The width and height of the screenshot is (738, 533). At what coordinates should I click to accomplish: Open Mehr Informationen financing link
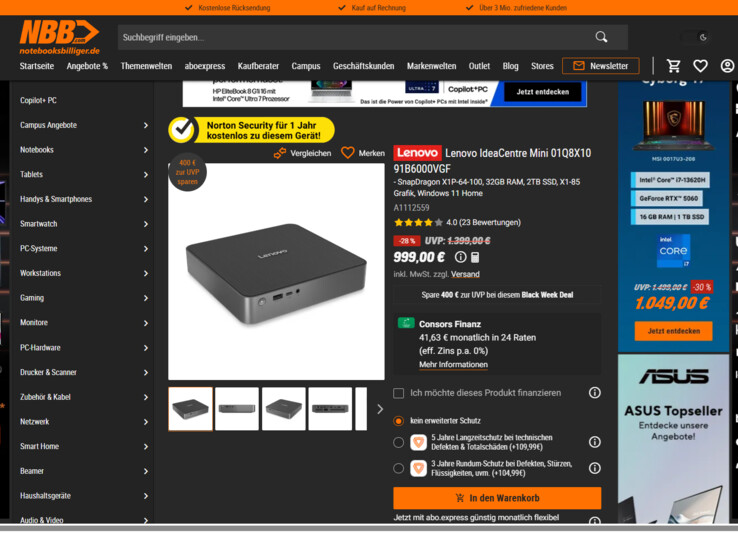(453, 364)
